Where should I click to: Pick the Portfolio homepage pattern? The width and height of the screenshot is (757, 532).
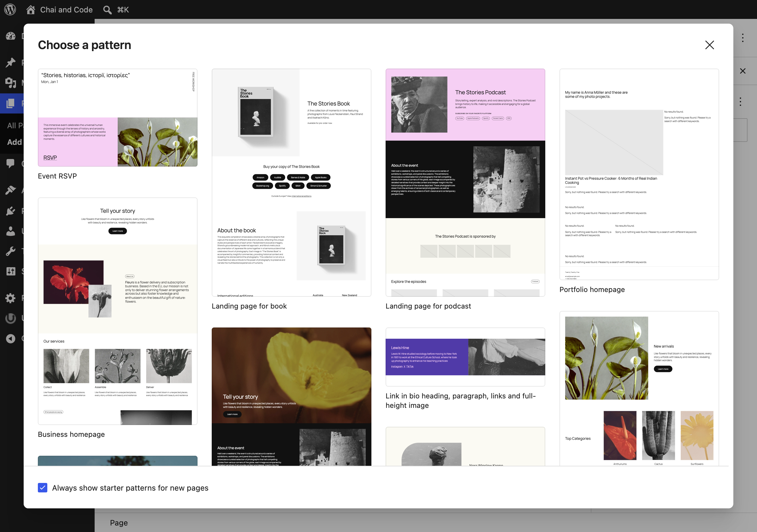(639, 174)
